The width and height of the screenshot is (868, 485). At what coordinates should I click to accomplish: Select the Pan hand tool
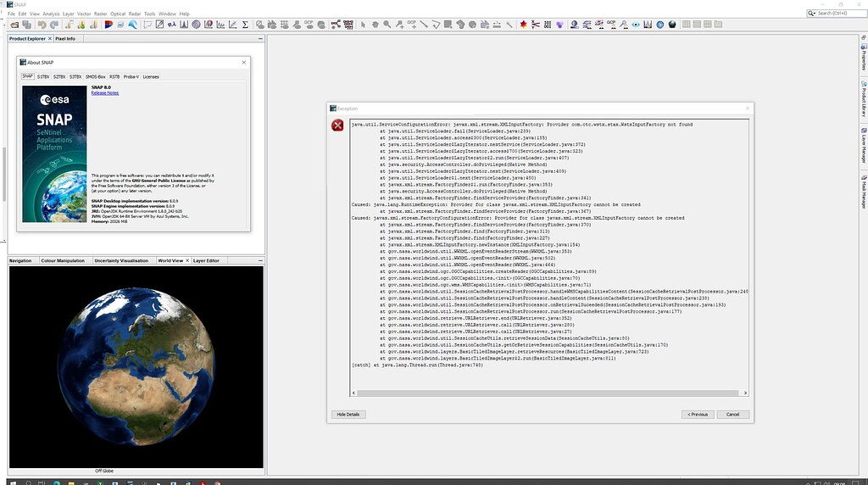375,24
